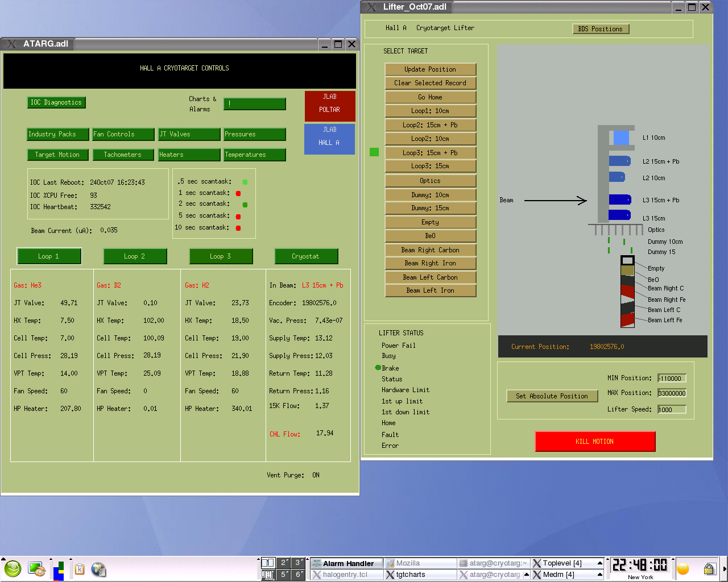Screen dimensions: 728x582
Task: Select target Loop3: 15cm + Pb
Action: point(431,153)
